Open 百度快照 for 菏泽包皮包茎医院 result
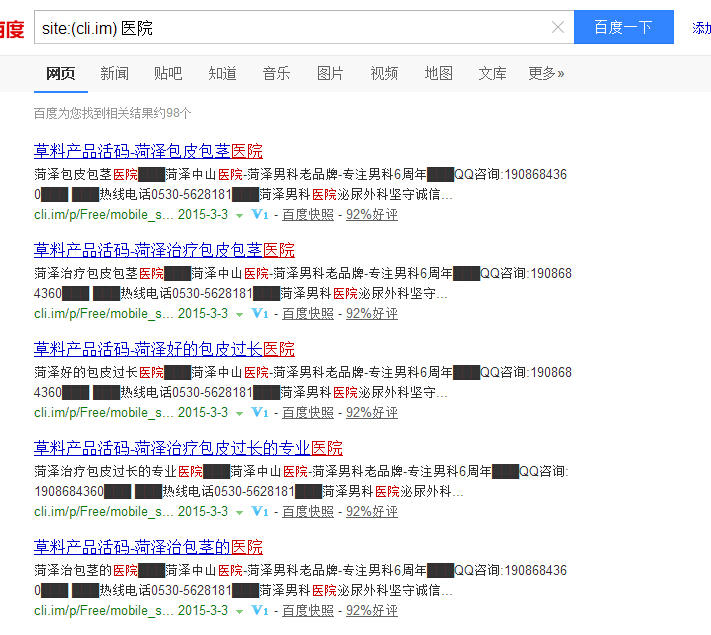The width and height of the screenshot is (711, 635). coord(308,214)
